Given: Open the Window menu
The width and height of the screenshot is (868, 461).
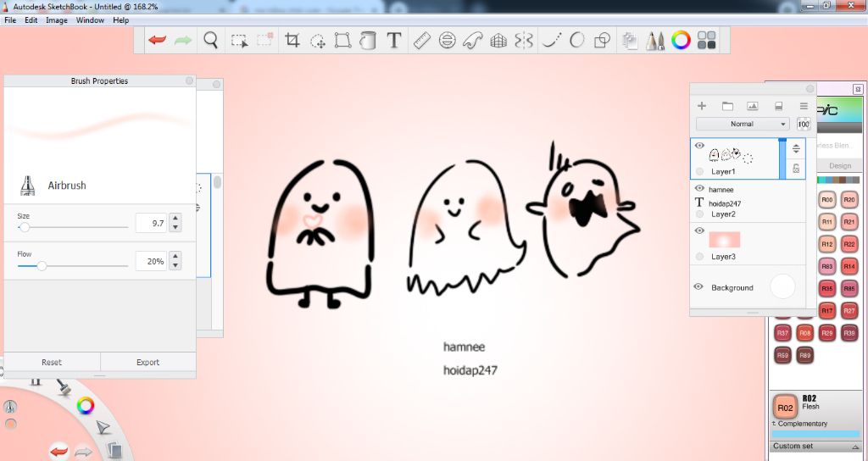Looking at the screenshot, I should [90, 20].
